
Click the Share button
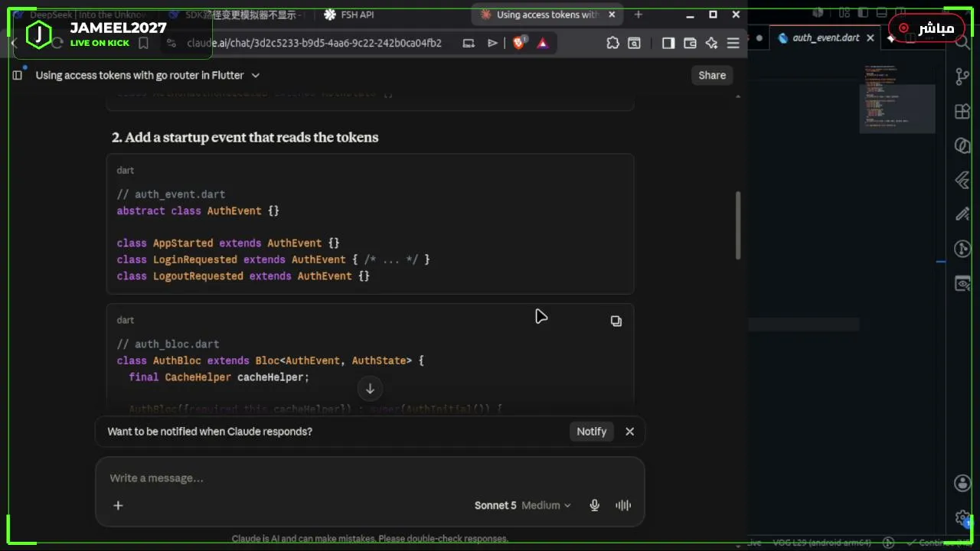point(712,75)
